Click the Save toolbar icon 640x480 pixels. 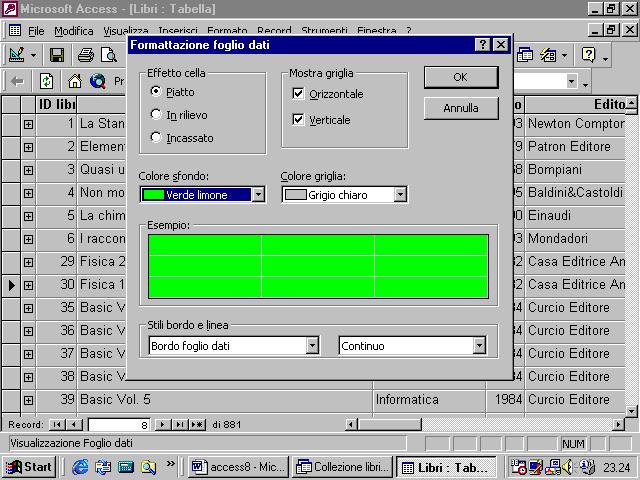(x=57, y=55)
